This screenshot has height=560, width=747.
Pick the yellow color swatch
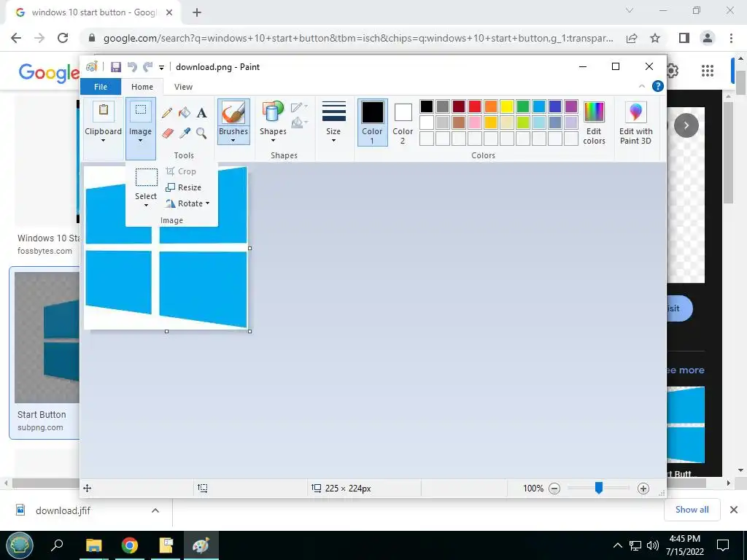tap(507, 106)
